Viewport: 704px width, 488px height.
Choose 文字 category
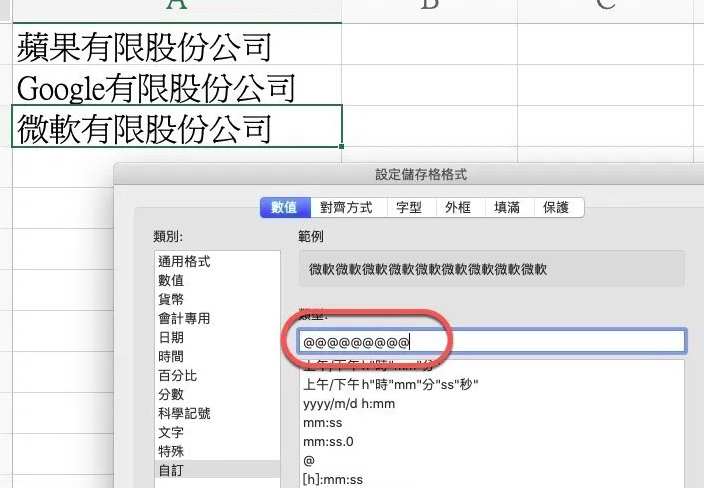tap(217, 432)
